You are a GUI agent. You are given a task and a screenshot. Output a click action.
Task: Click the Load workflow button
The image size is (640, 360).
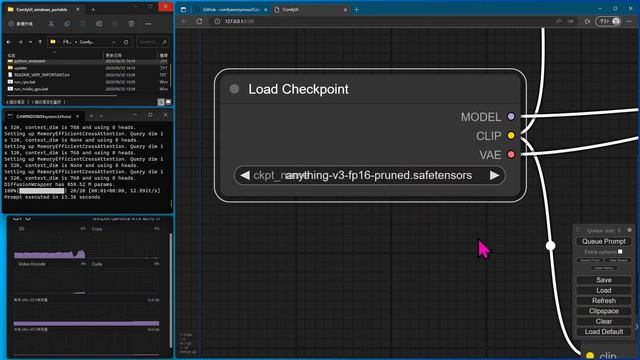[x=604, y=290]
